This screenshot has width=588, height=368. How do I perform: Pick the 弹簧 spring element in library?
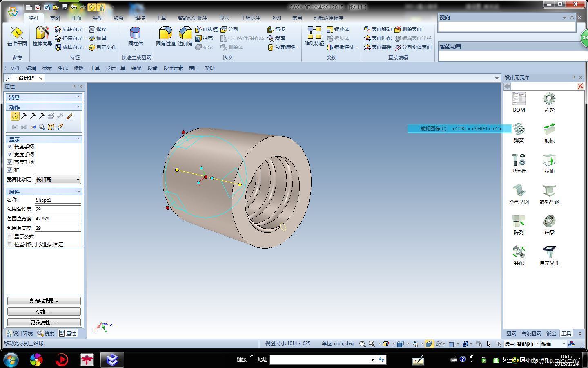click(x=519, y=133)
